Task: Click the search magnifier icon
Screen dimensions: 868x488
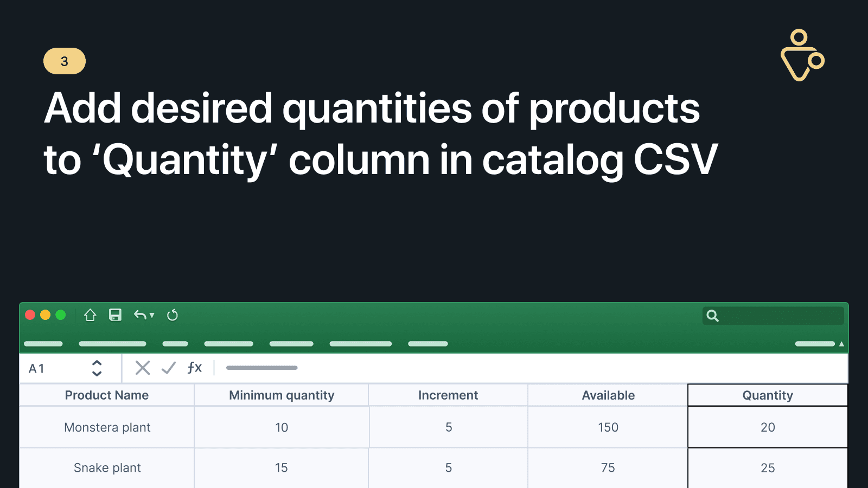Action: coord(712,316)
